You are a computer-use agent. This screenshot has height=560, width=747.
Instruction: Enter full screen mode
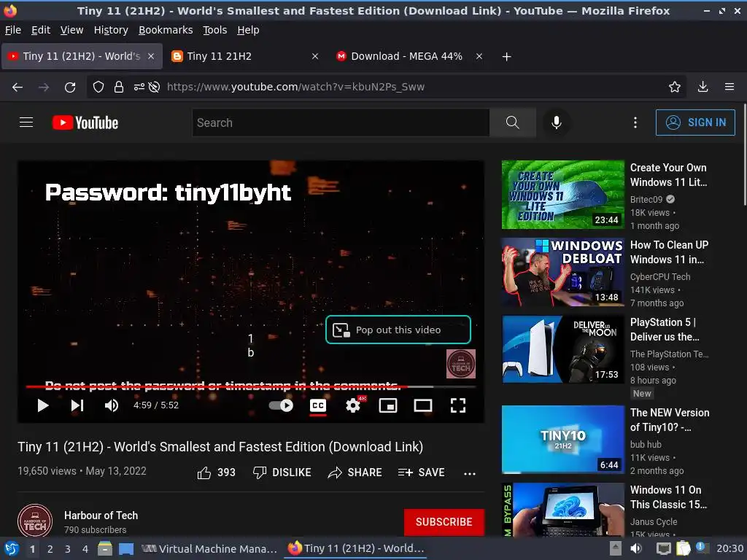tap(458, 405)
